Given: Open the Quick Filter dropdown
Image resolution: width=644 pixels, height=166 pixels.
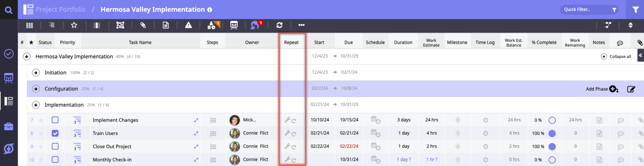Looking at the screenshot, I should pos(589,10).
